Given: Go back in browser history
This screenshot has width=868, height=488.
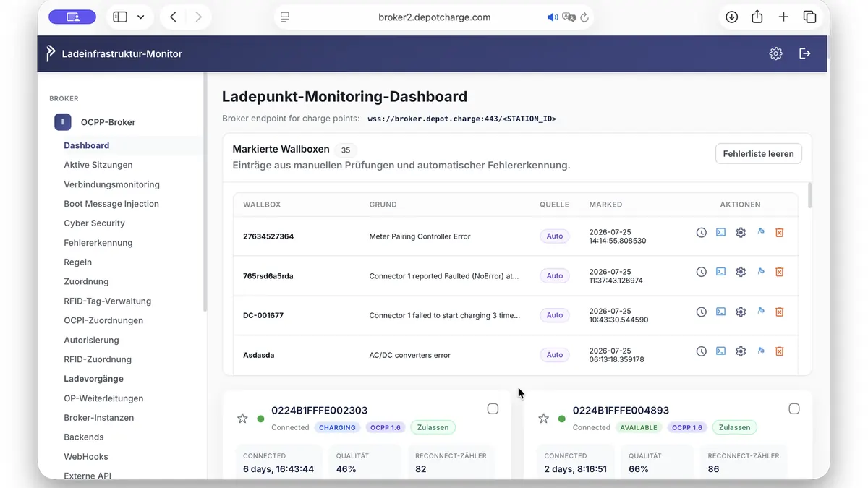Looking at the screenshot, I should pyautogui.click(x=173, y=17).
